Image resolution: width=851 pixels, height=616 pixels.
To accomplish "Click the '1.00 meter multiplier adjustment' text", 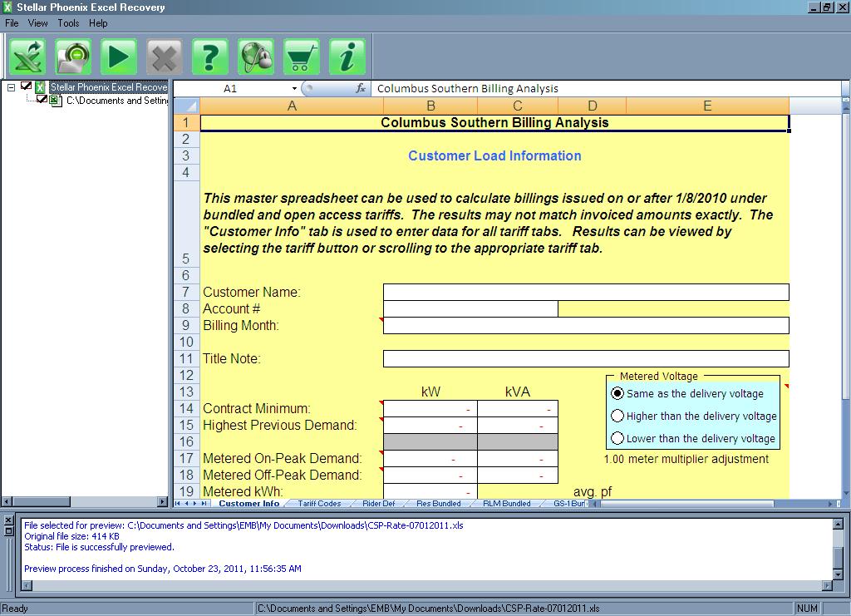I will coord(686,459).
